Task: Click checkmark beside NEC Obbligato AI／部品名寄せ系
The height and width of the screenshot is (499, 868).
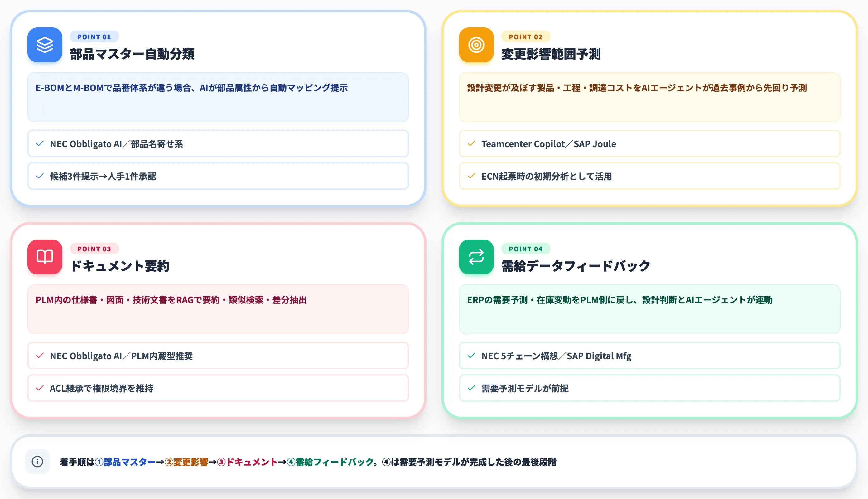Action: 40,143
